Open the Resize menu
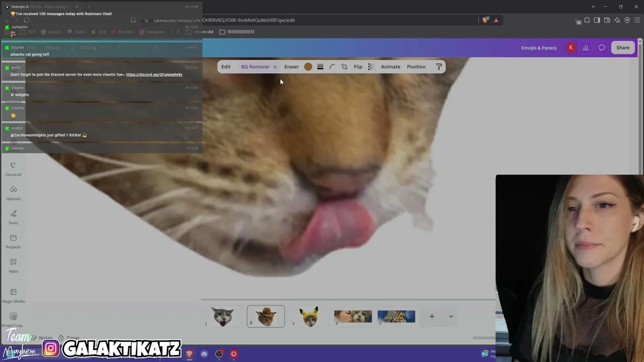This screenshot has height=362, width=644. tap(53, 48)
